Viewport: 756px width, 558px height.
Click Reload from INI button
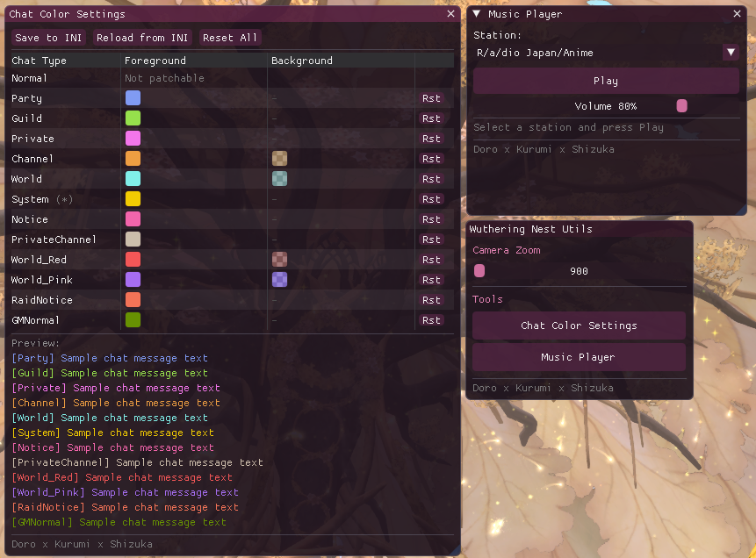[x=142, y=38]
